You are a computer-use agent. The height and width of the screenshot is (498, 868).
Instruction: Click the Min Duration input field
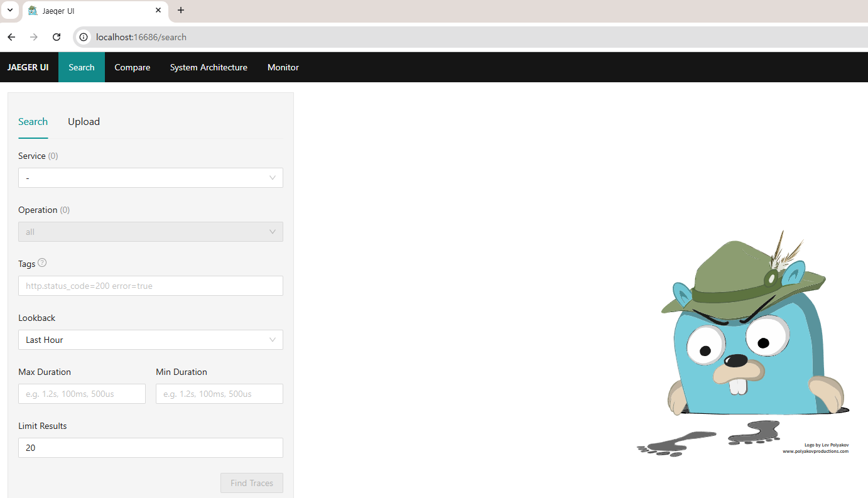(219, 394)
